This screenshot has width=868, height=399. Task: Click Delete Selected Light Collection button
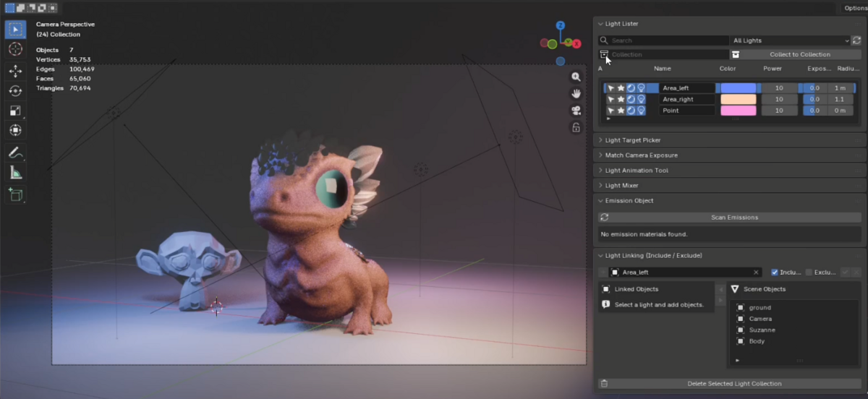tap(734, 384)
